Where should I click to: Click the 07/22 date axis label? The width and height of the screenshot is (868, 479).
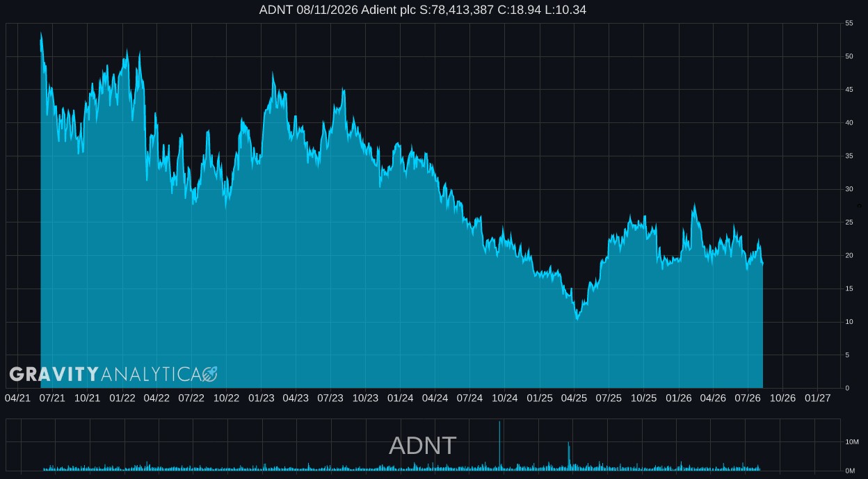[x=191, y=398]
